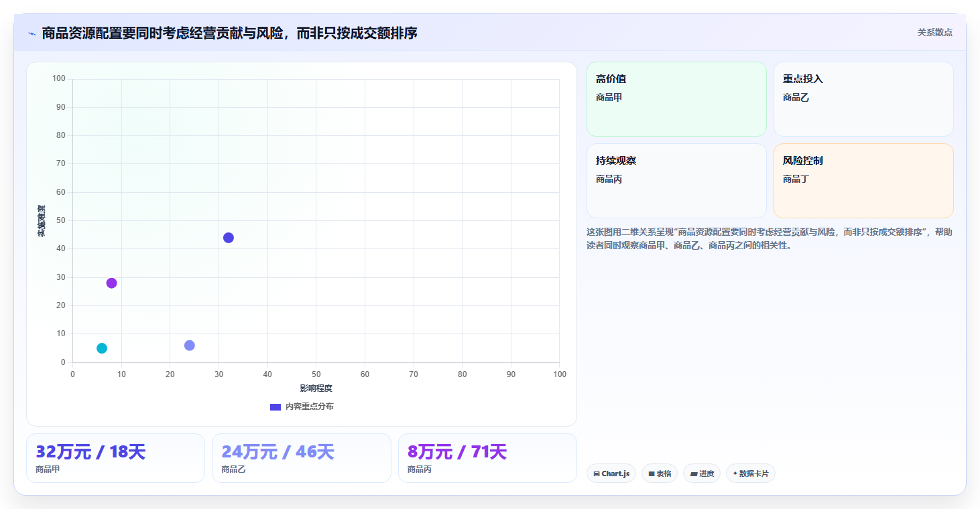980x509 pixels.
Task: Click the lightning icon beside the title
Action: (32, 33)
